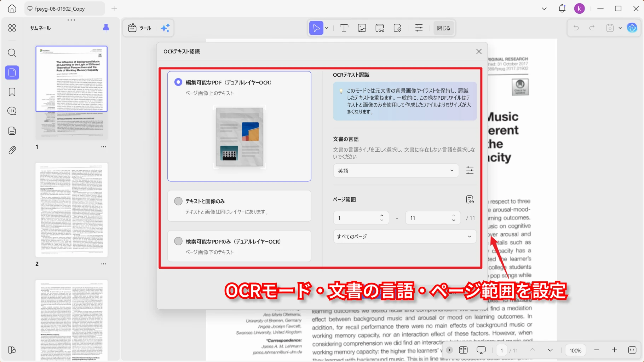Open the home screen icon

point(12,8)
